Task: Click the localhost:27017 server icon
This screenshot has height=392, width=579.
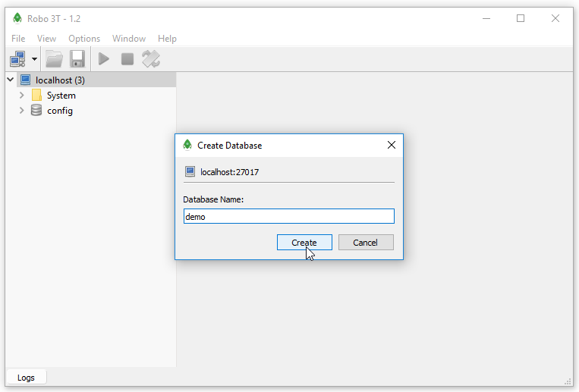Action: click(x=190, y=171)
